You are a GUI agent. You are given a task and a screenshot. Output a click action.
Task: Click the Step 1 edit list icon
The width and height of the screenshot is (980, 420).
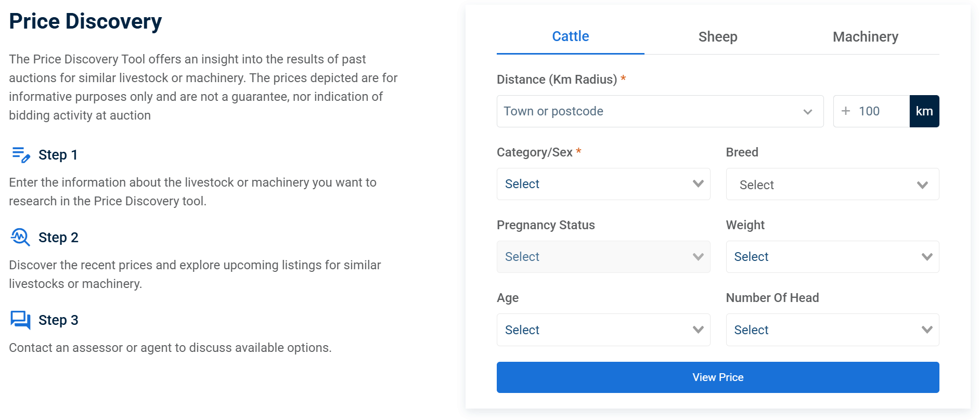[21, 155]
